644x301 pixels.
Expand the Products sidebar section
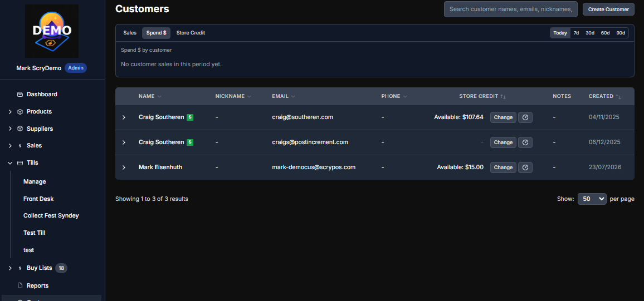10,111
